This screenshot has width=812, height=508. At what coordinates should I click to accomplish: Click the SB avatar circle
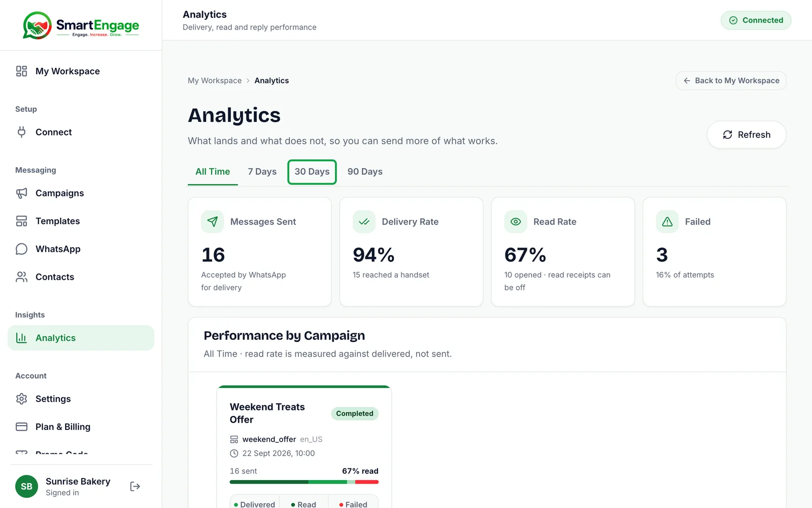coord(26,487)
